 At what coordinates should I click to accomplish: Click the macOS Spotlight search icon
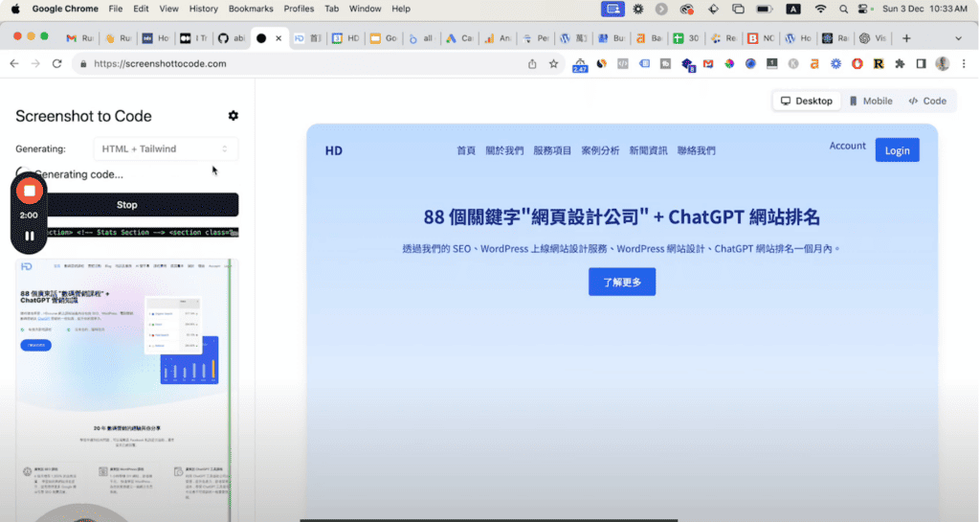coord(842,9)
